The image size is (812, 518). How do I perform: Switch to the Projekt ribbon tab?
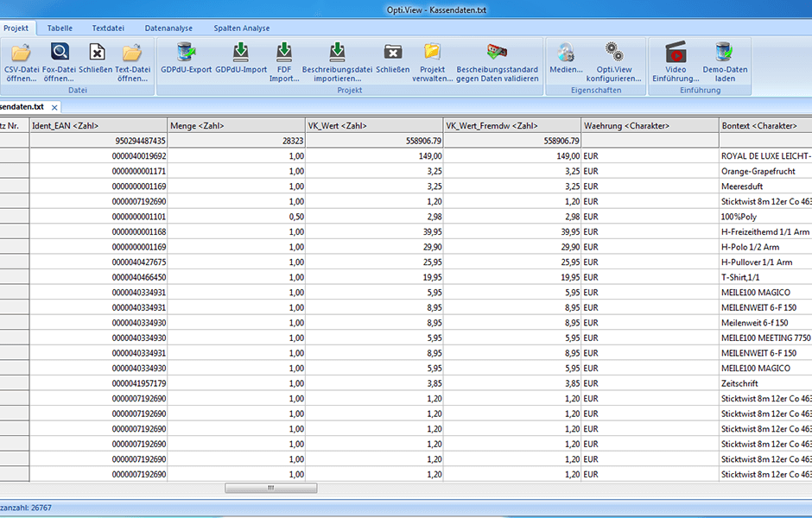tap(16, 28)
